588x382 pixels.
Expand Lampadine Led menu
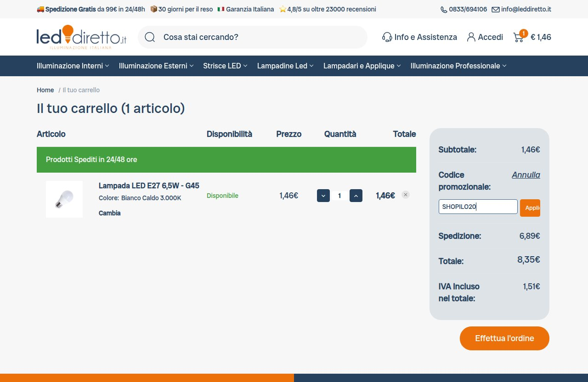[285, 66]
